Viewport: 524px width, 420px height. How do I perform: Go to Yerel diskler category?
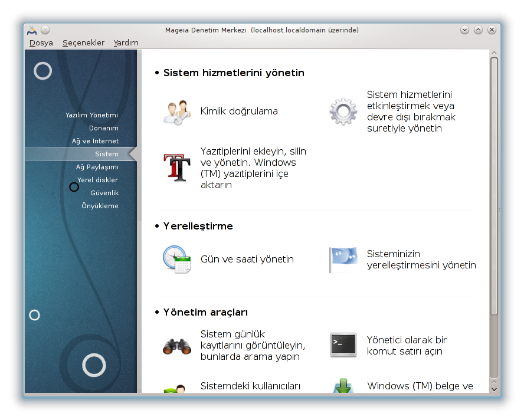97,180
